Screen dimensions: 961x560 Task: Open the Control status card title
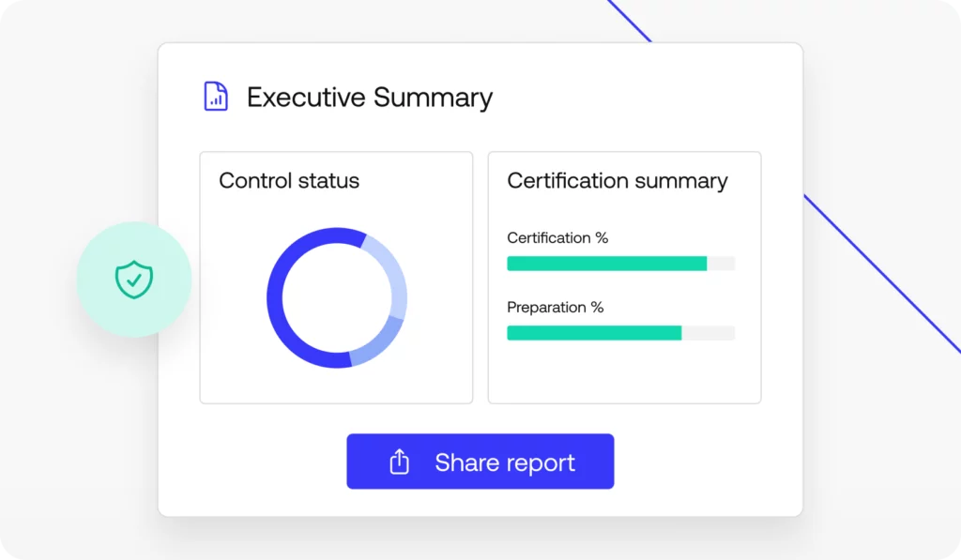pyautogui.click(x=289, y=180)
